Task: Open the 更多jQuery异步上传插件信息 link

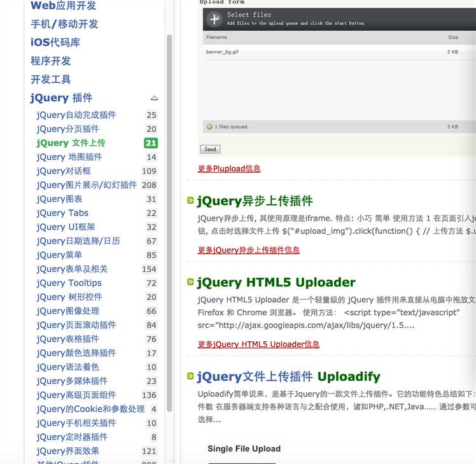Action: [x=249, y=250]
